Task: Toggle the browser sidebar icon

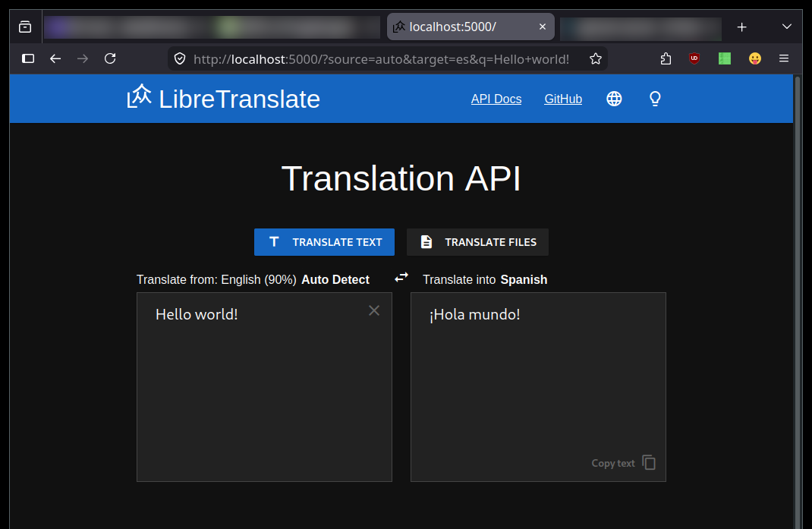Action: click(28, 58)
